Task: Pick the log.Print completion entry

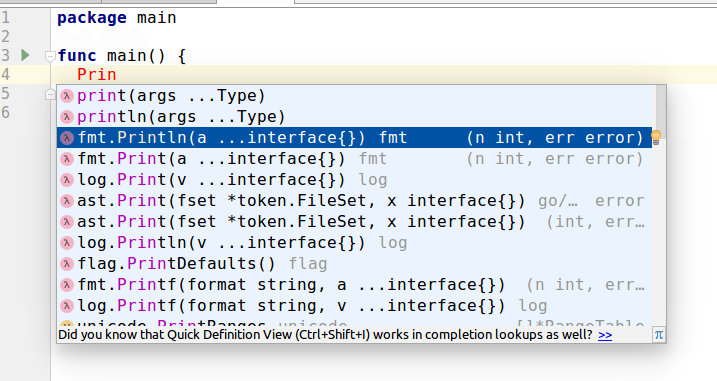Action: (354, 180)
